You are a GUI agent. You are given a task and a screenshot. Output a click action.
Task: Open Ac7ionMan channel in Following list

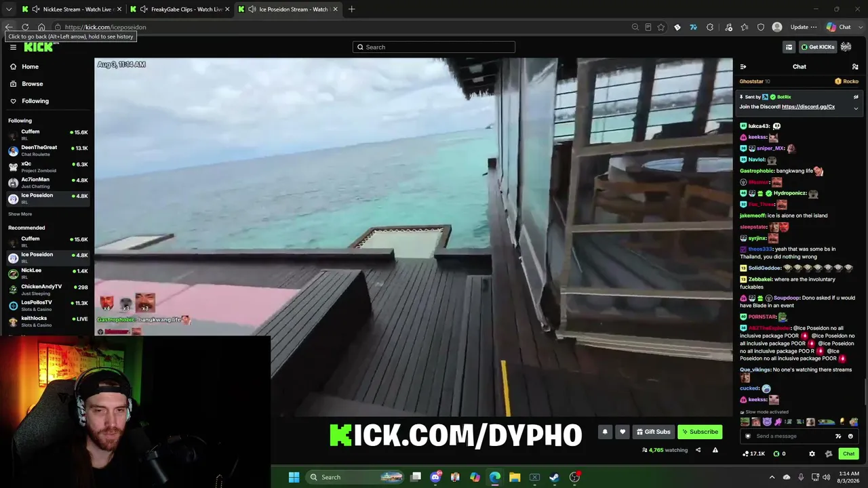point(47,182)
